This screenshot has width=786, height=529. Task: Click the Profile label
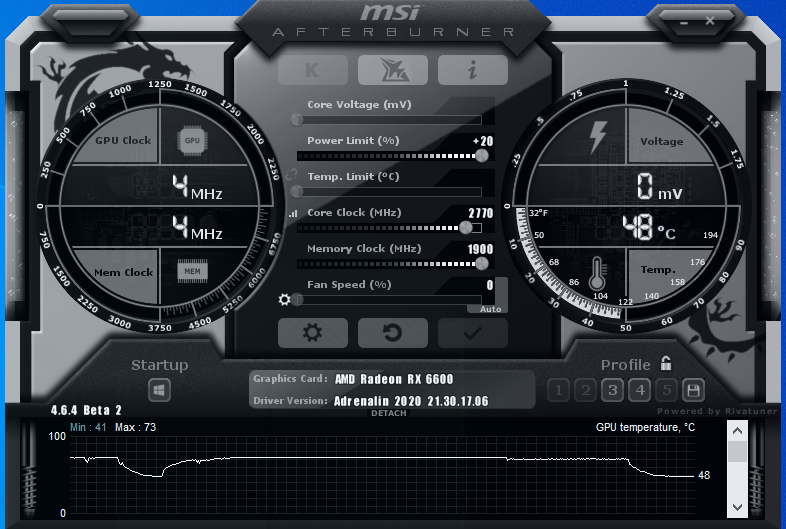click(626, 365)
